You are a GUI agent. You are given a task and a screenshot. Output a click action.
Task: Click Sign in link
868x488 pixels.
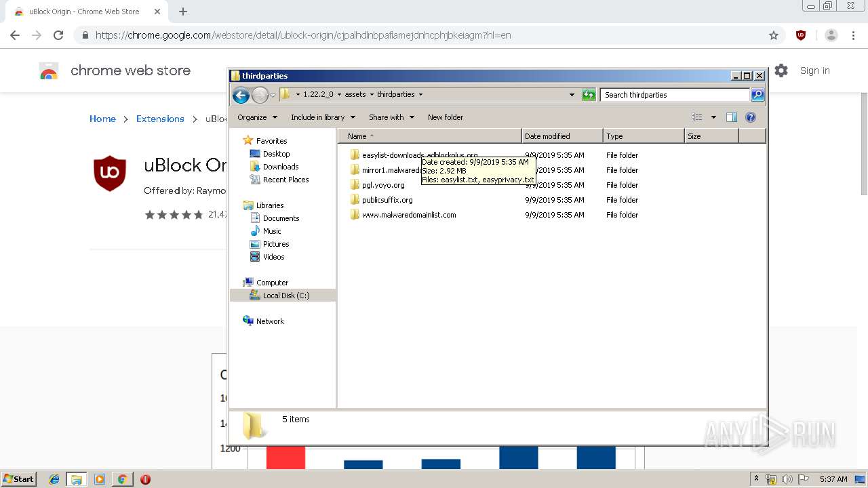pyautogui.click(x=814, y=70)
